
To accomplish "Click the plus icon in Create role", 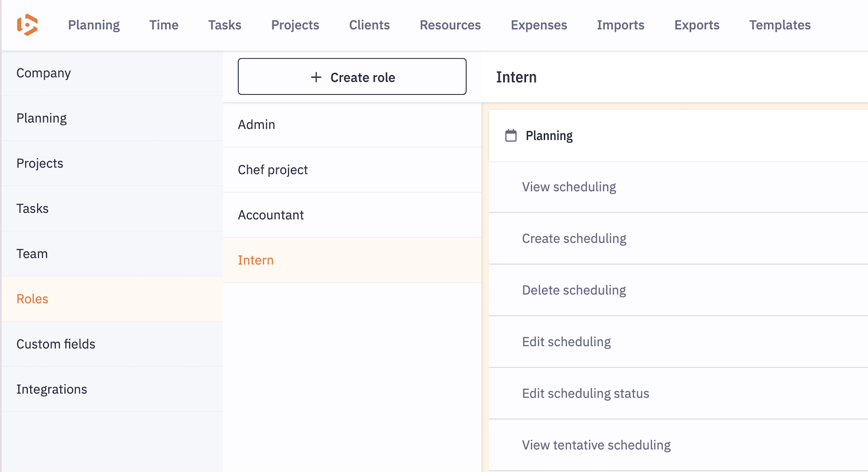I will 316,77.
